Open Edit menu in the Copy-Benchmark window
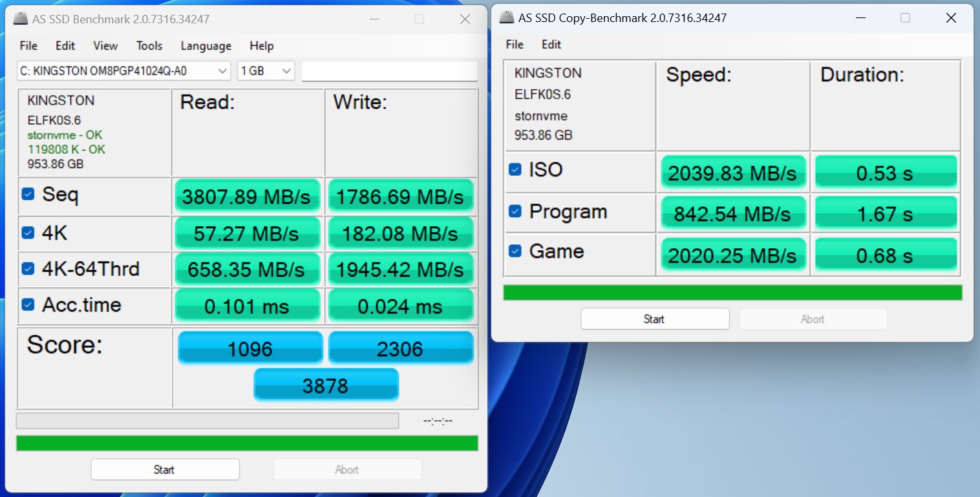 pyautogui.click(x=551, y=45)
